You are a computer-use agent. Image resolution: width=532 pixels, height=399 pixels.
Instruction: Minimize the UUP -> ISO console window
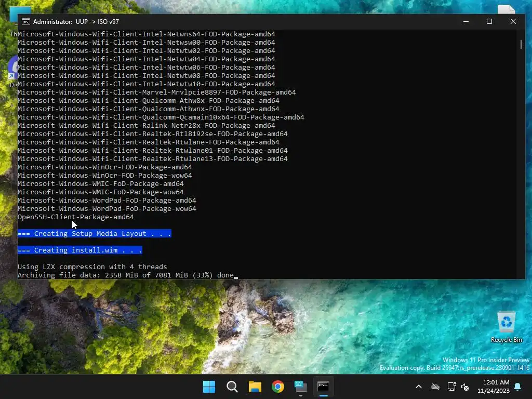click(x=466, y=21)
